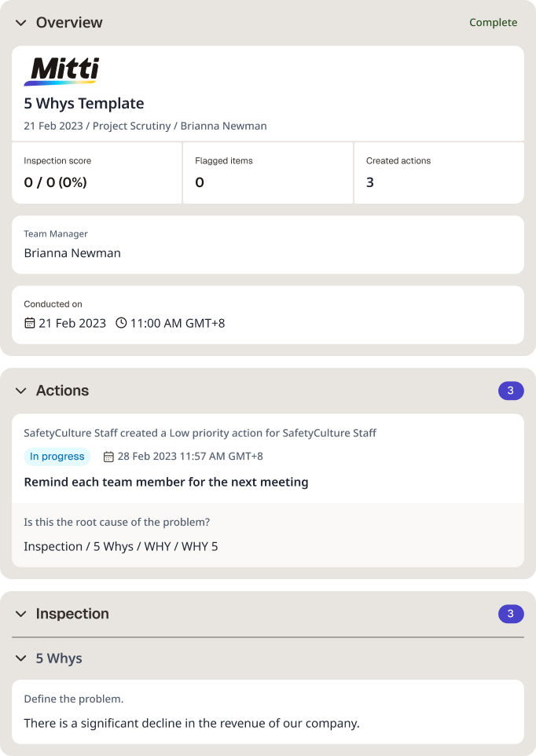Click the Mitti logo
The image size is (536, 756).
[62, 72]
